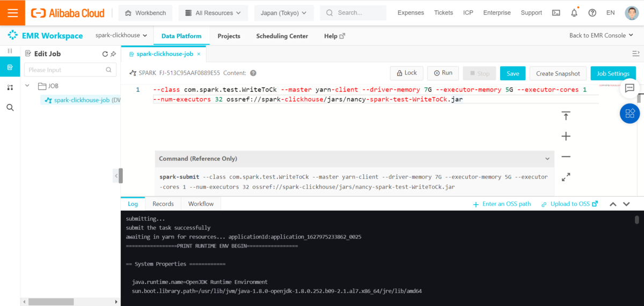The height and width of the screenshot is (306, 644).
Task: Open the Tickets menu
Action: point(443,13)
